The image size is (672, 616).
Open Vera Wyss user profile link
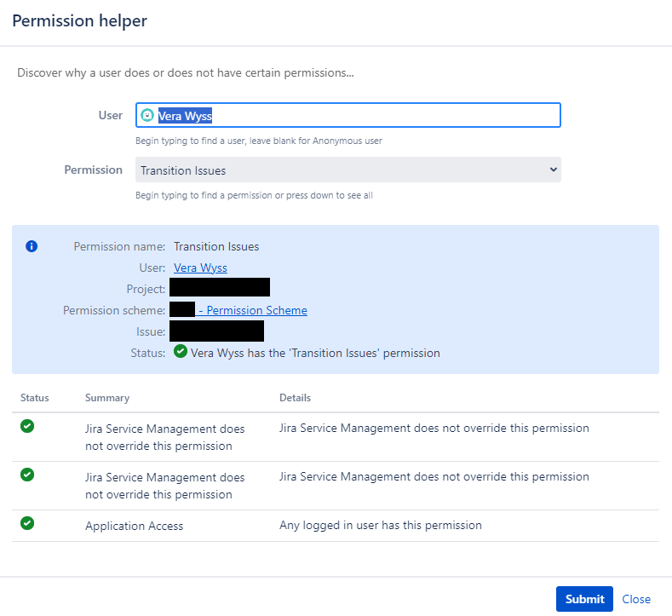pos(200,268)
